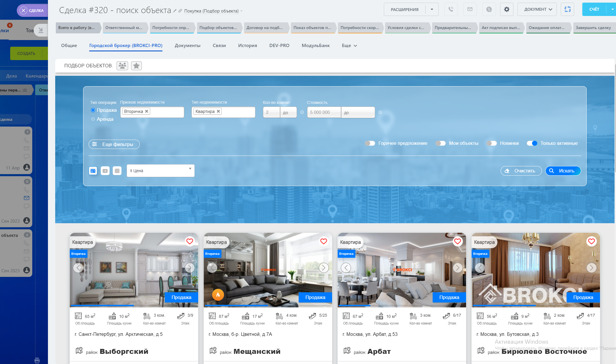Click the people group icon near Подбор объектов
Screen dimensions: 616x364
tap(122, 66)
